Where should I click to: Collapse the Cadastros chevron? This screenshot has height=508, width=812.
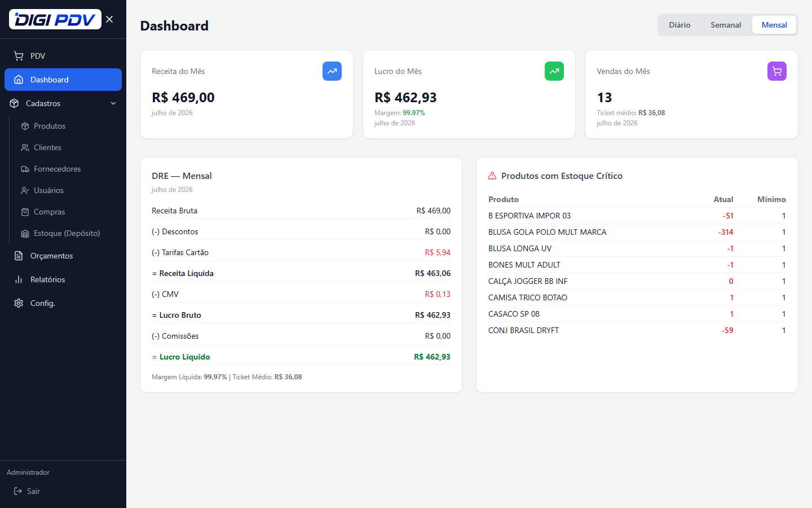pos(113,103)
